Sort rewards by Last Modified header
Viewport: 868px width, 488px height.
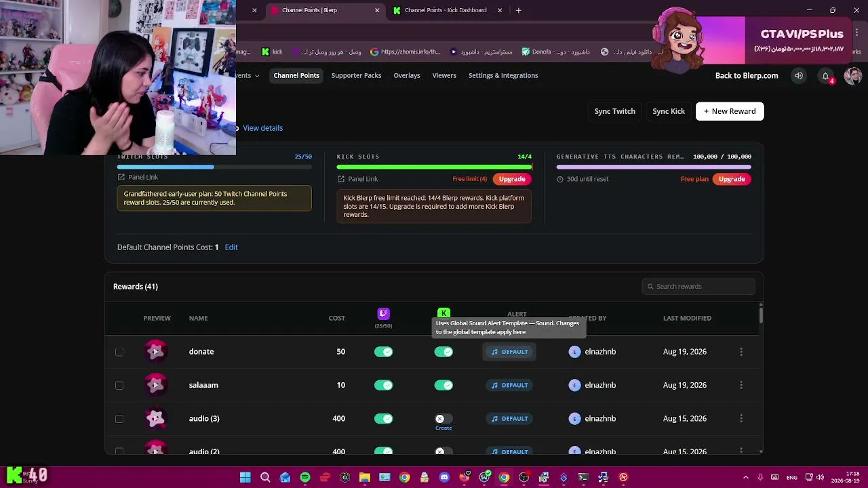(687, 318)
